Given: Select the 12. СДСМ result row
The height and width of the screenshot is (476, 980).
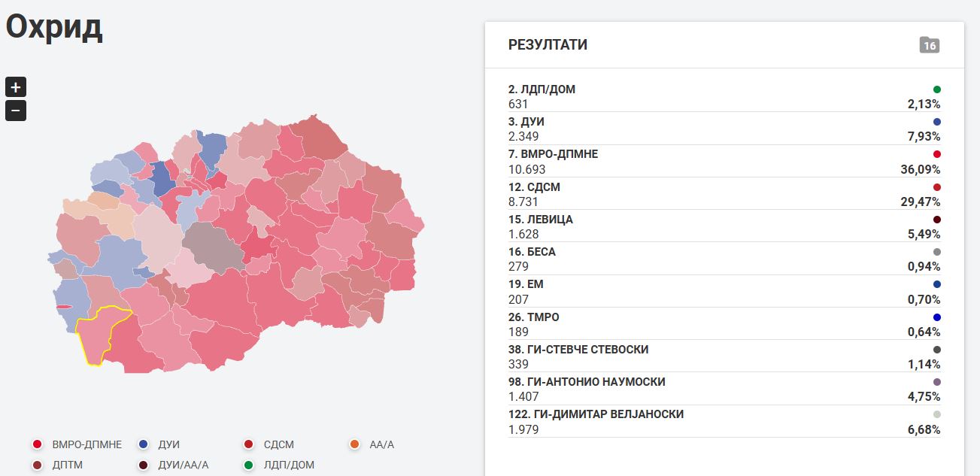Looking at the screenshot, I should point(724,194).
